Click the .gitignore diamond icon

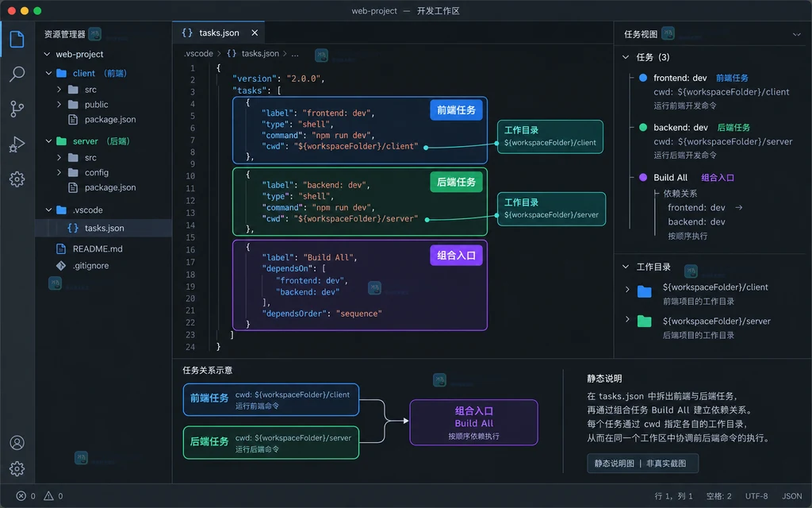[61, 265]
